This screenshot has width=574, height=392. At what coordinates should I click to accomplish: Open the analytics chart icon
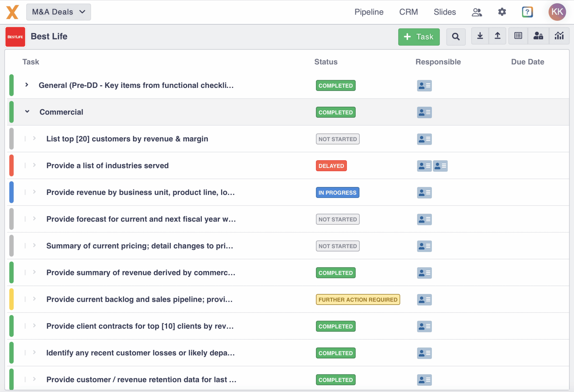(559, 36)
